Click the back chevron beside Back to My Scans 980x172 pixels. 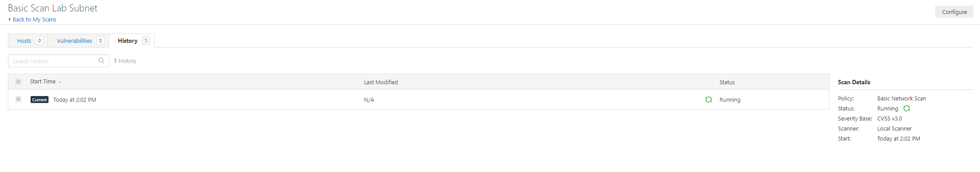pos(10,19)
